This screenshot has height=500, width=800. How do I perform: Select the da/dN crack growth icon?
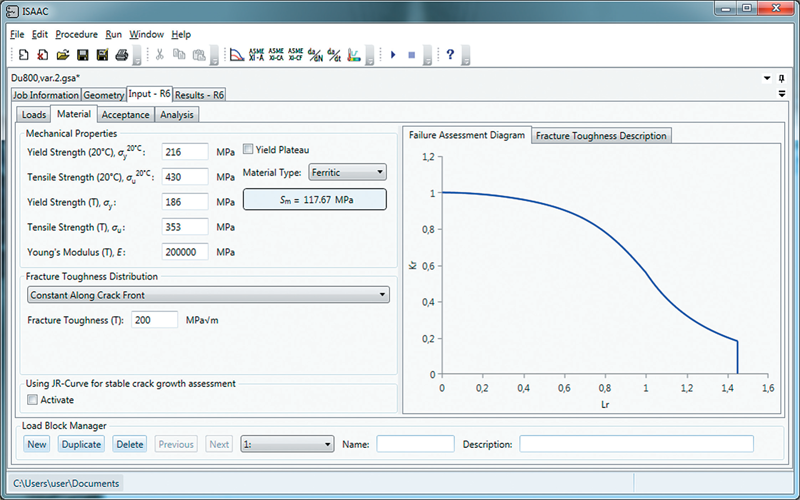click(x=315, y=54)
